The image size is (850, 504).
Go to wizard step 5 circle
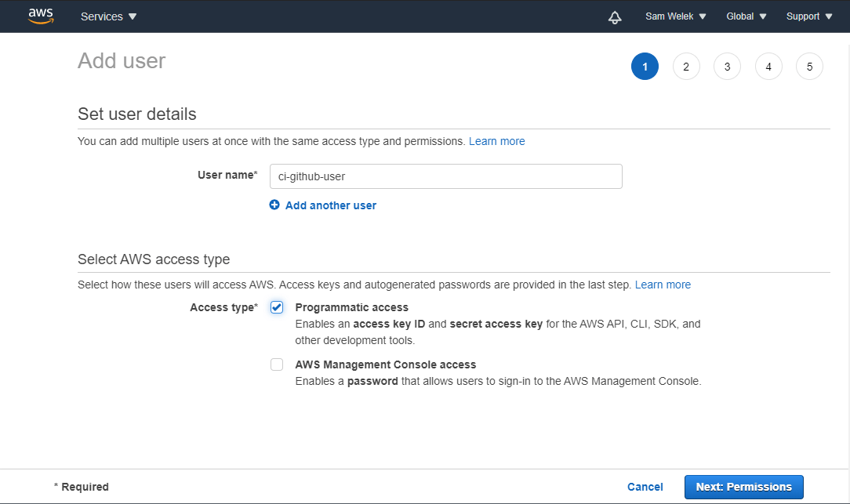810,67
